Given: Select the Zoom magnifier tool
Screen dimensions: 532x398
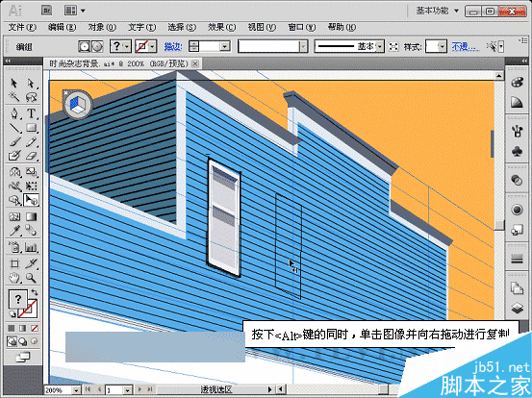Looking at the screenshot, I should click(x=31, y=278).
